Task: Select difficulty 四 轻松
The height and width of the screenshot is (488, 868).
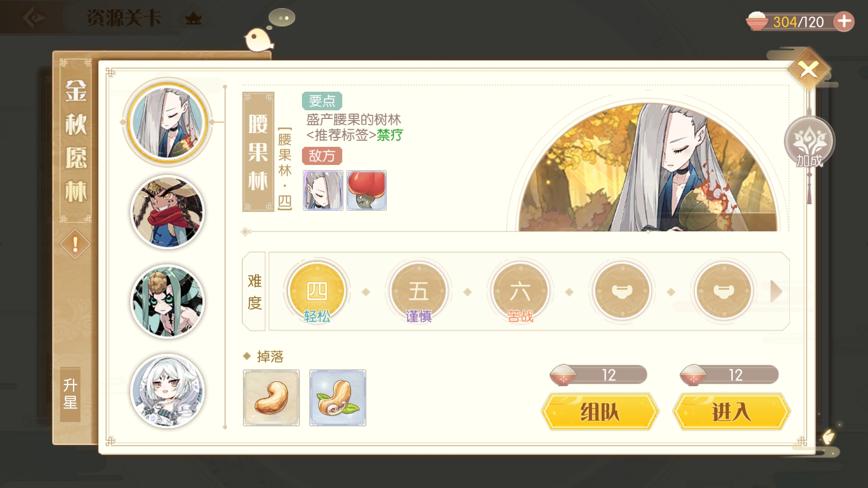Action: click(x=317, y=292)
